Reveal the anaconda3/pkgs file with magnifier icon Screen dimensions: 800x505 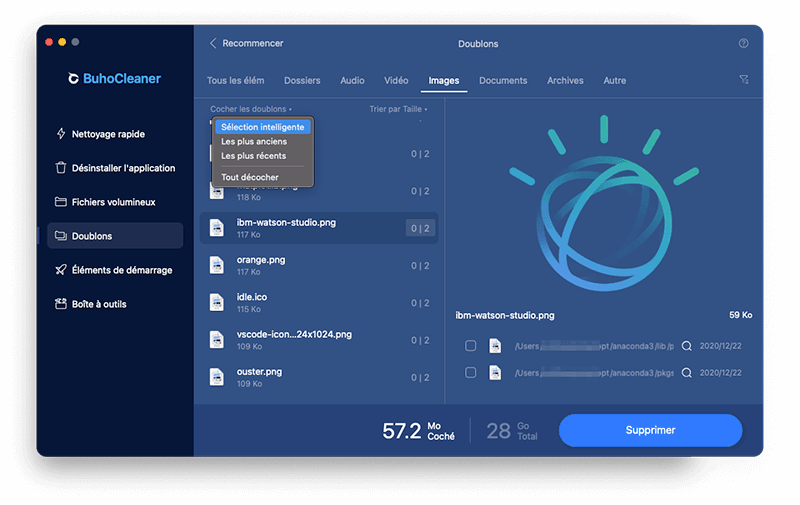687,373
